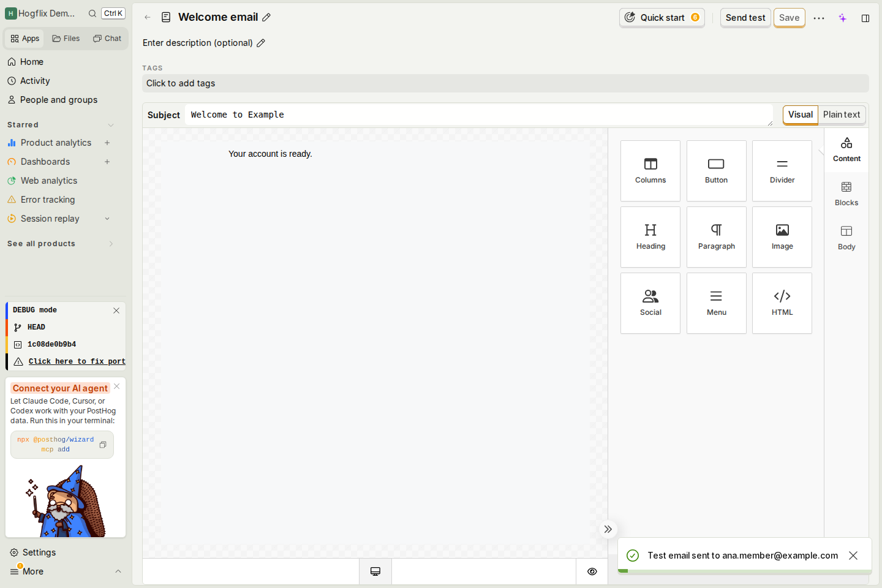Switch to desktop preview mode

point(375,571)
